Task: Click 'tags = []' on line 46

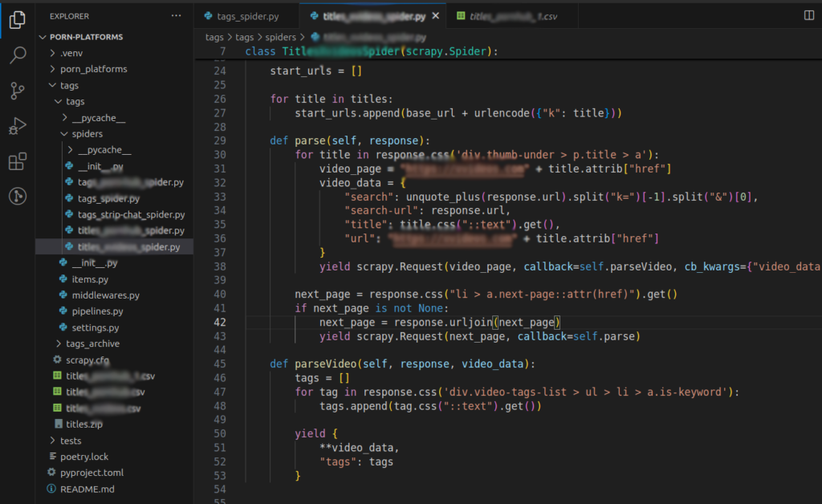Action: pos(322,378)
